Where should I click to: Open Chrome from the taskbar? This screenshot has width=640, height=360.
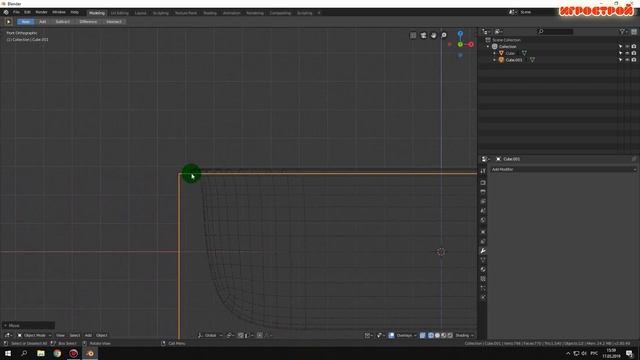(57, 353)
